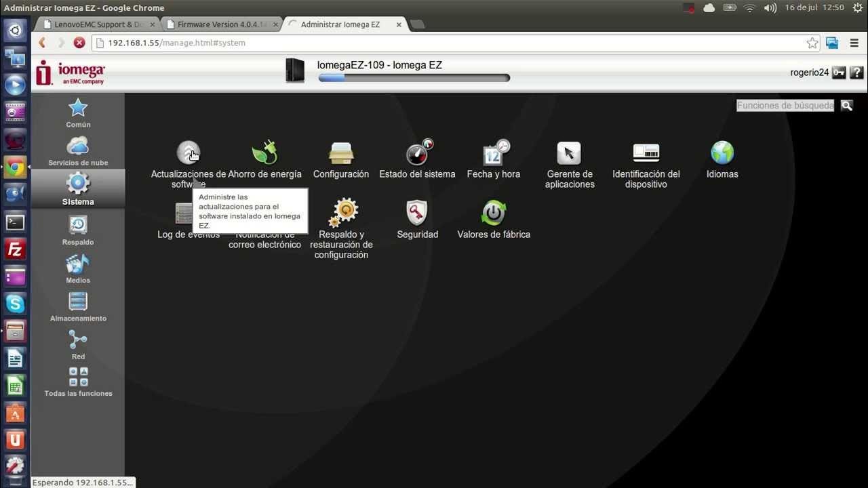Viewport: 868px width, 488px height.
Task: Open the system volume indicator
Action: pos(770,7)
